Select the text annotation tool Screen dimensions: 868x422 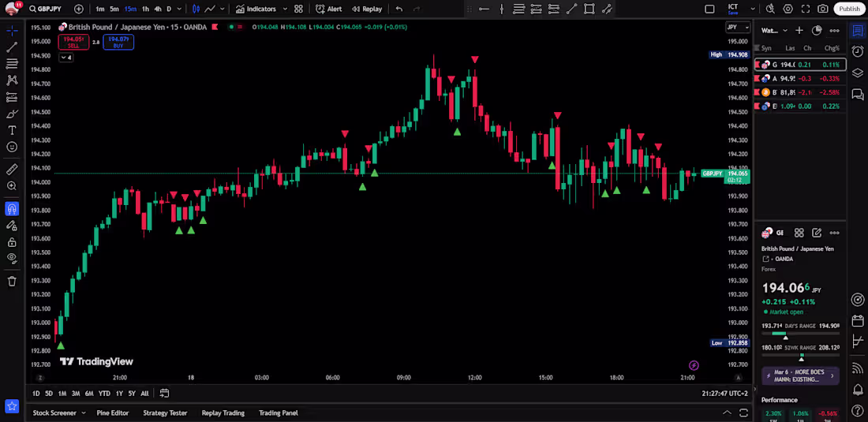(x=12, y=130)
